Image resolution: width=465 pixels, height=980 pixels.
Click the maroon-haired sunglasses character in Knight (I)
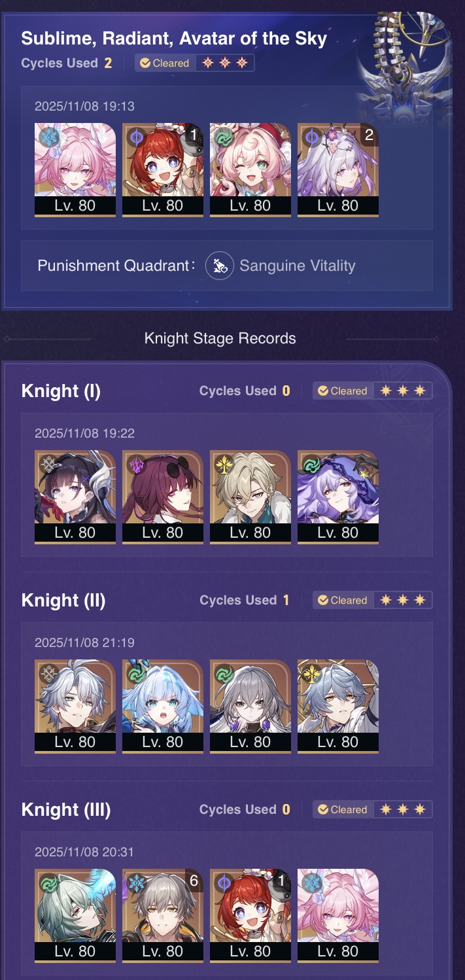(x=163, y=497)
